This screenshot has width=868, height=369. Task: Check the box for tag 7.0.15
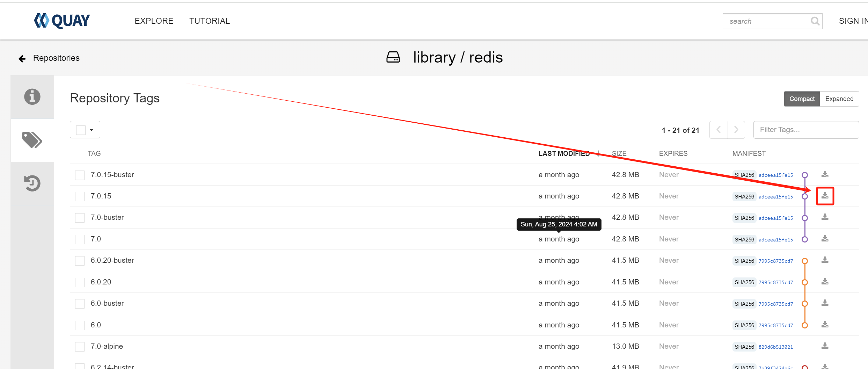(x=80, y=196)
